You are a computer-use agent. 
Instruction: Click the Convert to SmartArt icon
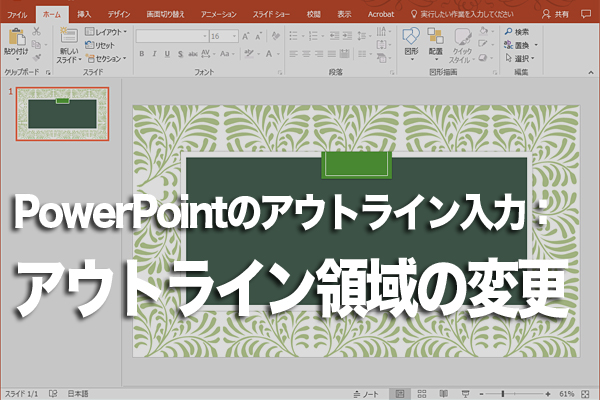coord(382,58)
